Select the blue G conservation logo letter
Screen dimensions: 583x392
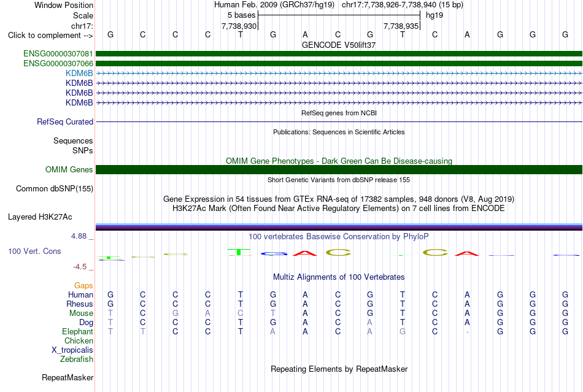pos(274,254)
